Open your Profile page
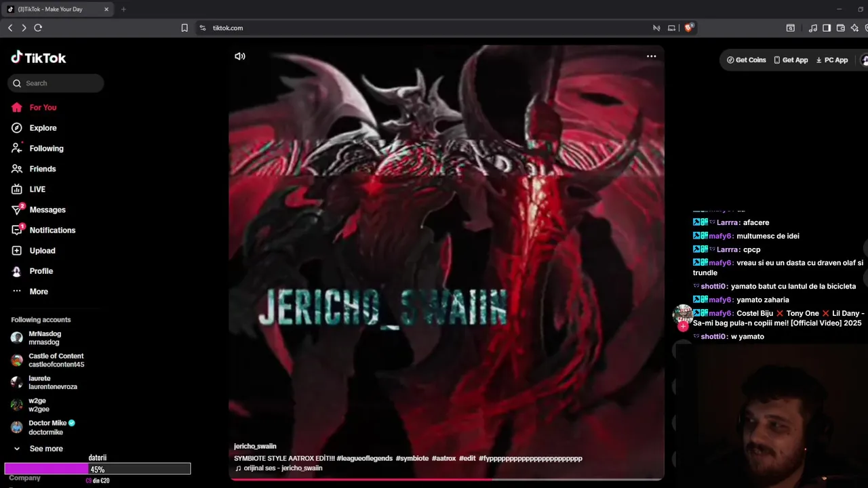868x488 pixels. 41,271
